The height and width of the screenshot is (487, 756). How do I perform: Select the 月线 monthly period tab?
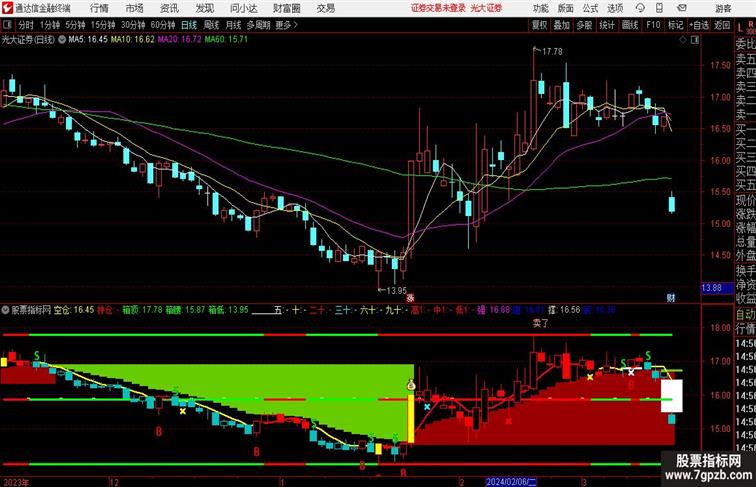point(233,25)
